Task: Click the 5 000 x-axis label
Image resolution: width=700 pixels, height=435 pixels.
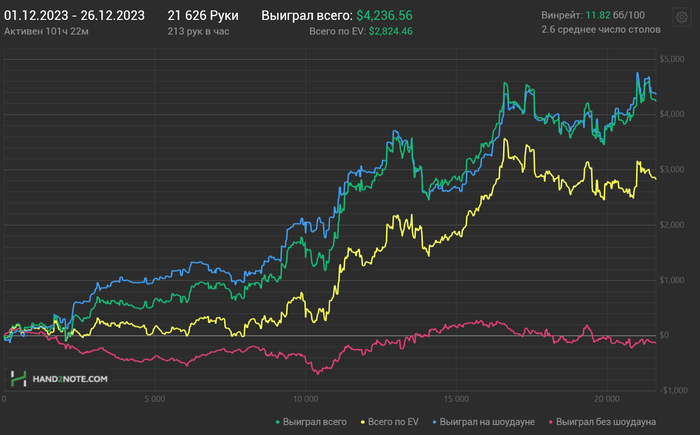Action: [x=154, y=399]
